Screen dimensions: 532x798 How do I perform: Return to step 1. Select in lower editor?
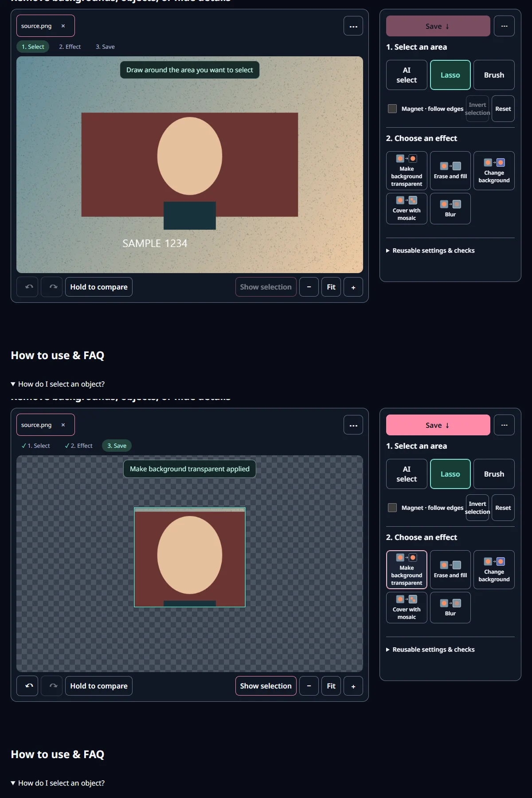click(35, 446)
